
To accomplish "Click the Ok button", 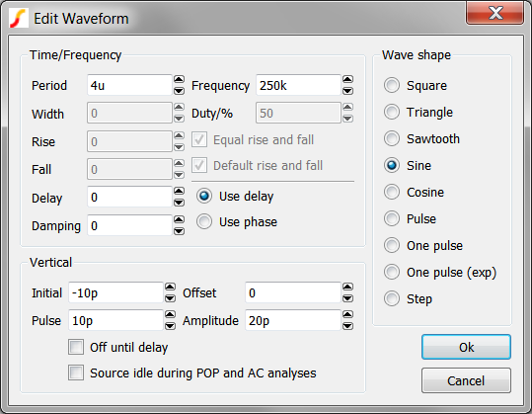I will click(466, 347).
